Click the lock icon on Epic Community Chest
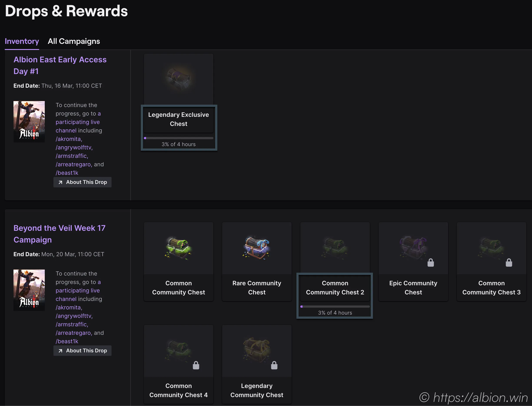Image resolution: width=532 pixels, height=406 pixels. [430, 263]
